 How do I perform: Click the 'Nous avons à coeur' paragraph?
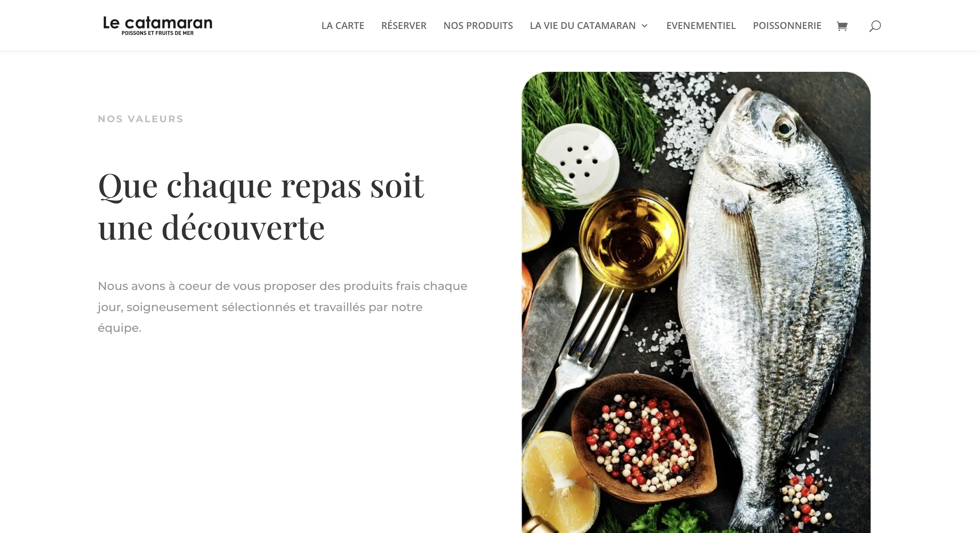click(282, 307)
